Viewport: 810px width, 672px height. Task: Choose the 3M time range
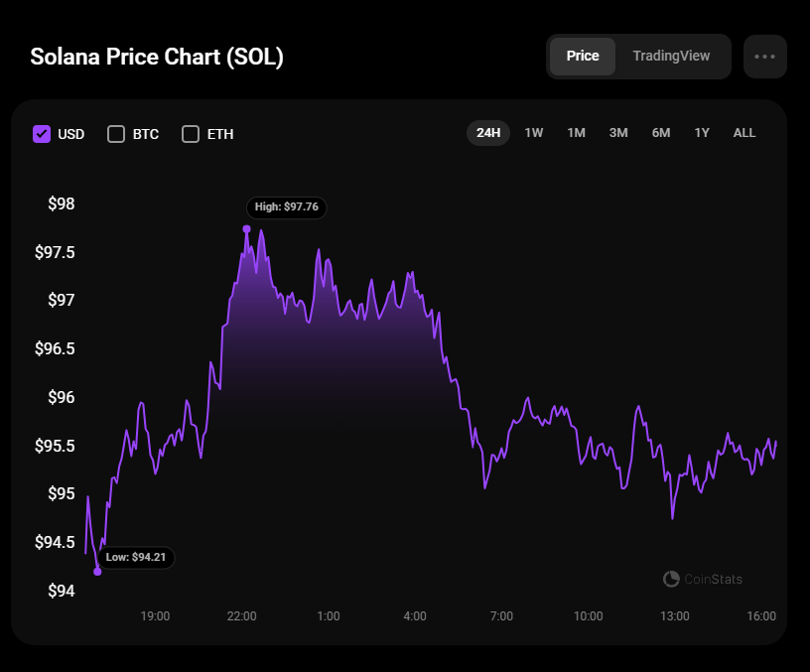pyautogui.click(x=618, y=133)
